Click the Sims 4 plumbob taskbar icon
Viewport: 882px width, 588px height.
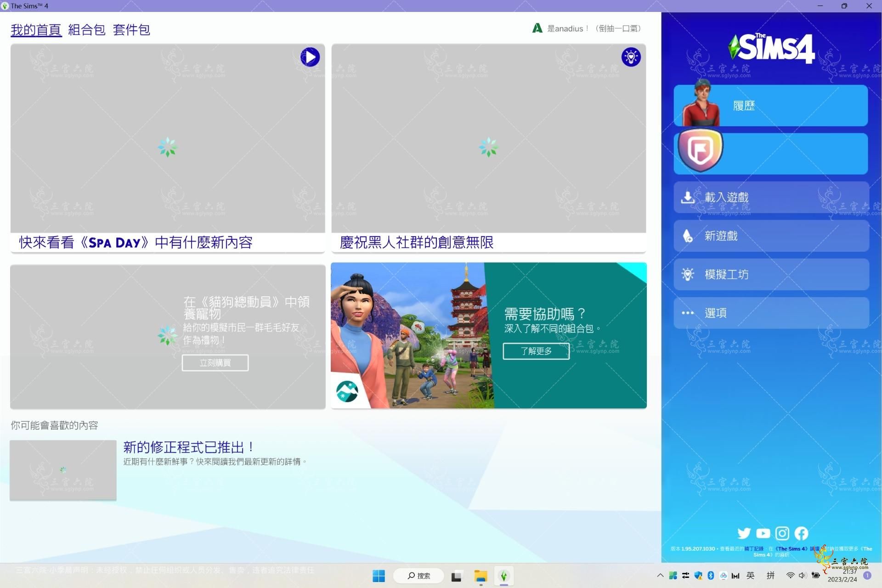tap(504, 576)
